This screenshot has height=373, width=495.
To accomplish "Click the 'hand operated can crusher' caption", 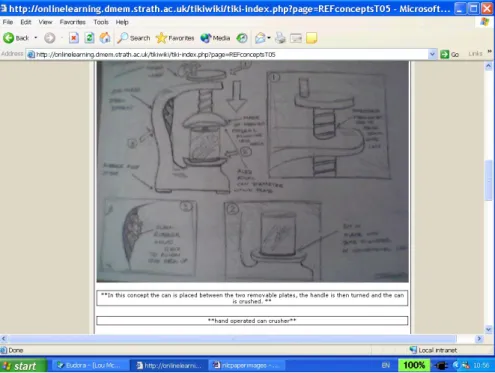I will coord(252,321).
